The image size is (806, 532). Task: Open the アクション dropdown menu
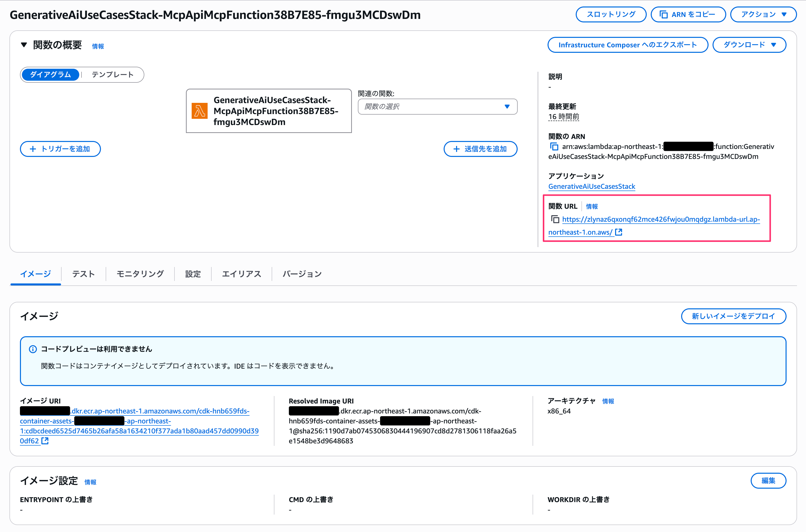click(763, 15)
